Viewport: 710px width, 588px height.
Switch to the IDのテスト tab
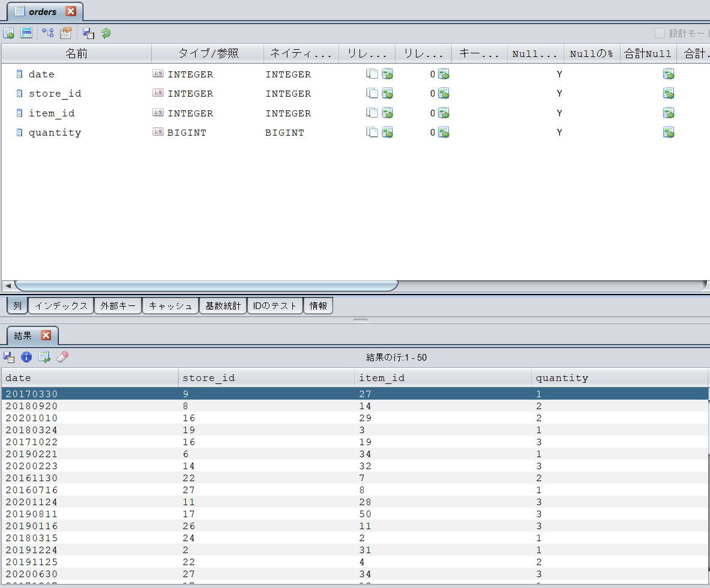click(275, 305)
